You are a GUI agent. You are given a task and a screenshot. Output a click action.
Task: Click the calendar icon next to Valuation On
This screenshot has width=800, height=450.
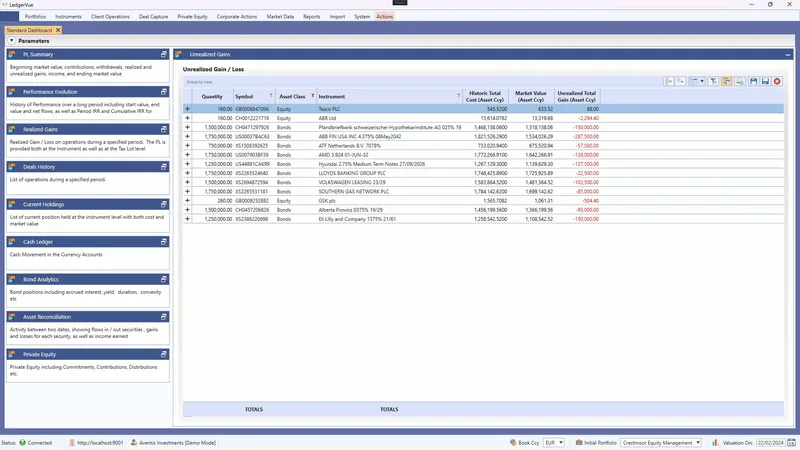(791, 443)
